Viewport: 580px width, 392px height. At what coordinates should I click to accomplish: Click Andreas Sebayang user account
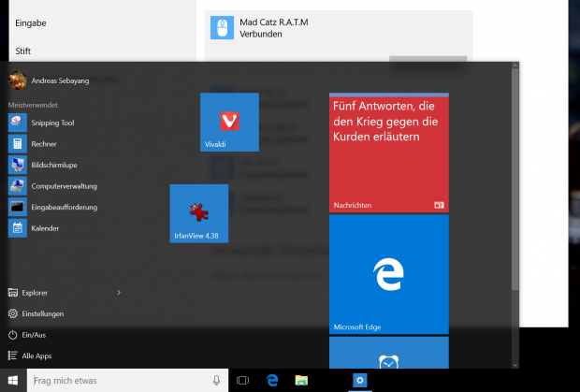(x=50, y=80)
